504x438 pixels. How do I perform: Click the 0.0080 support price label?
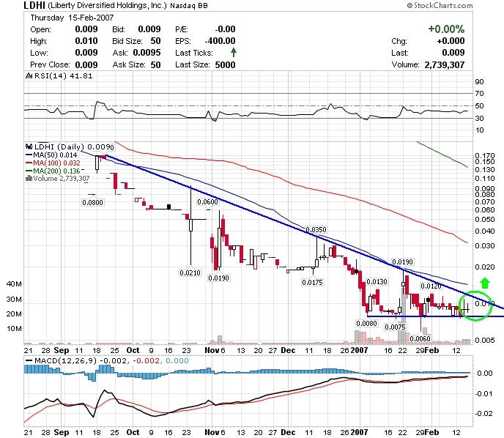click(x=366, y=323)
